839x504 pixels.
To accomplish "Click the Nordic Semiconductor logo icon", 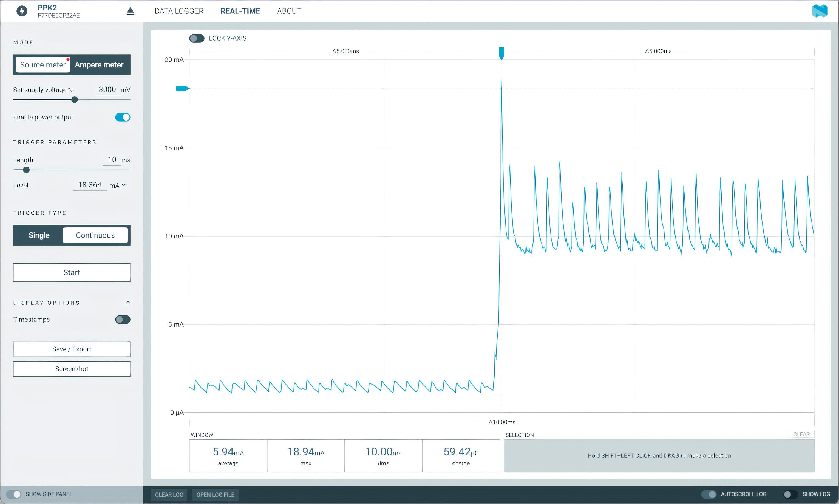I will pyautogui.click(x=820, y=11).
